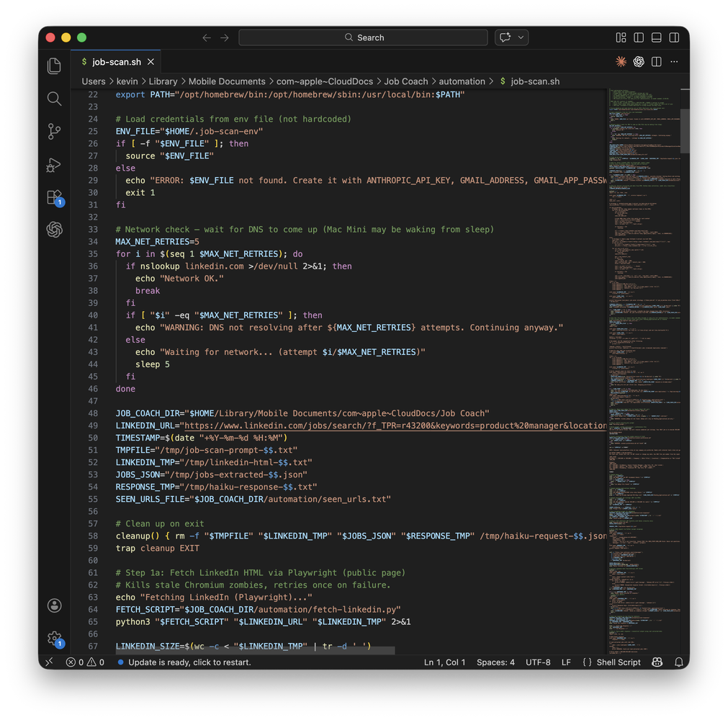Click ENV_FILE="$HOME/.job-scan-env" line
The width and height of the screenshot is (728, 720).
[x=189, y=131]
